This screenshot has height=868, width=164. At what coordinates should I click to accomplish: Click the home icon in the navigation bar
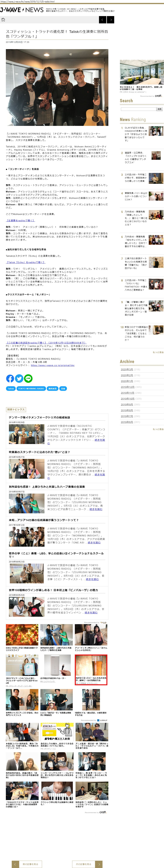point(3,20)
